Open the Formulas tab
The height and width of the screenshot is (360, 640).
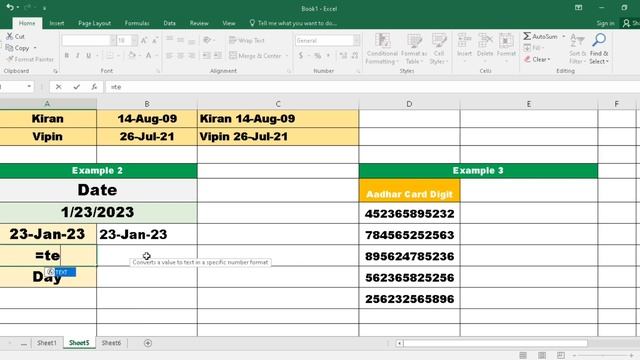click(137, 23)
